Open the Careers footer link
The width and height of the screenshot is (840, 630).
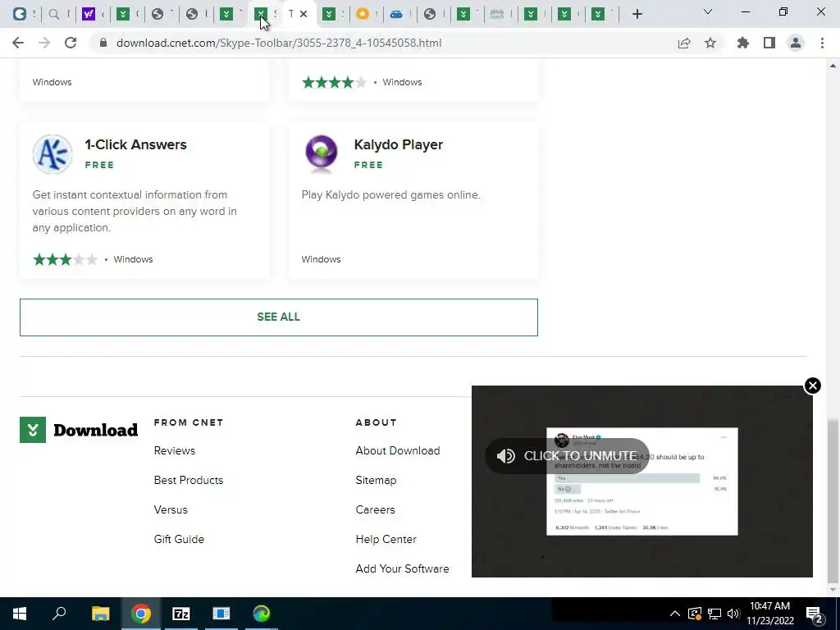click(x=375, y=509)
